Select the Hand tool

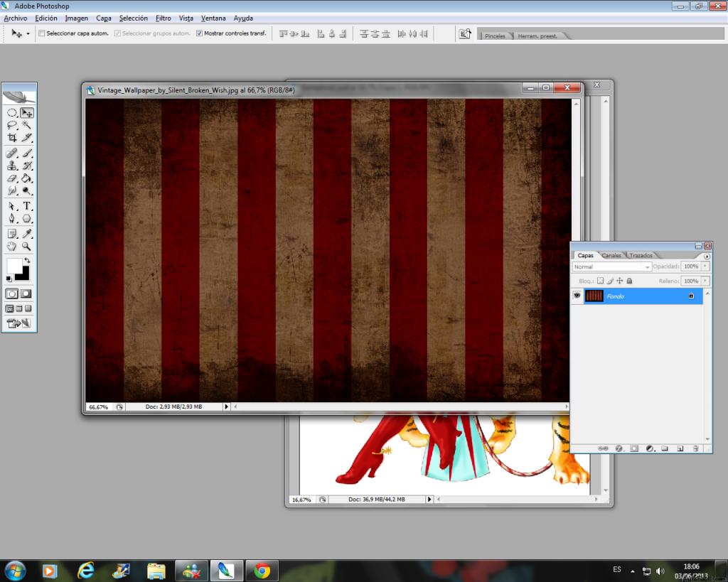click(12, 247)
